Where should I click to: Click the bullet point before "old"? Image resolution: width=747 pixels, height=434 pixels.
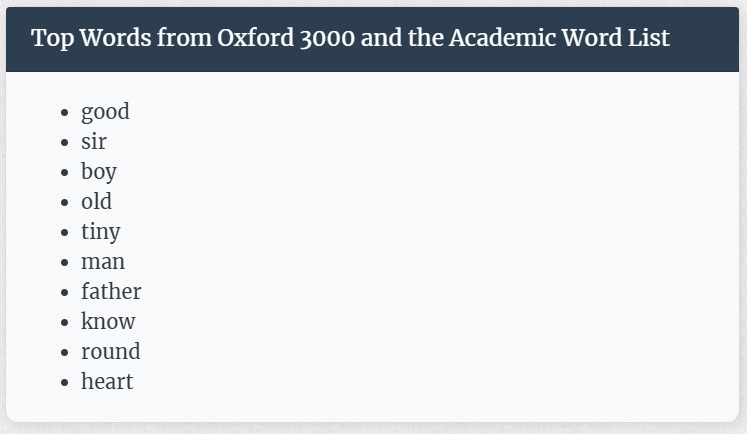click(x=65, y=202)
